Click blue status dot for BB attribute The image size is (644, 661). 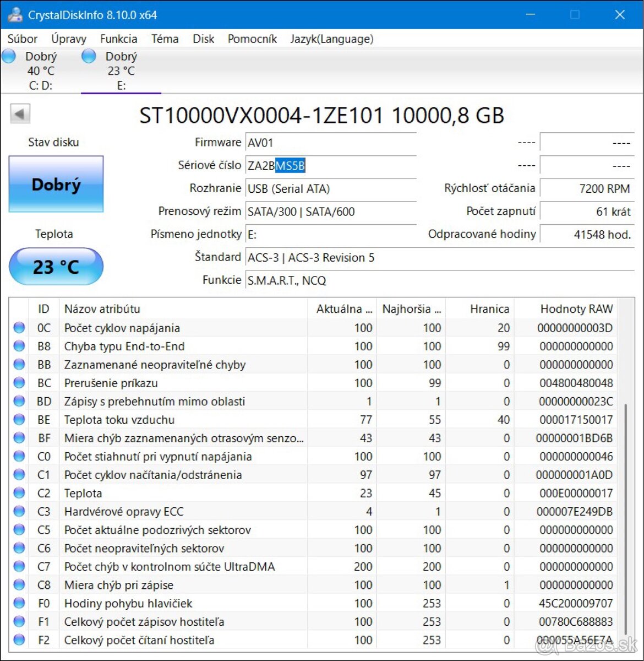tap(19, 364)
